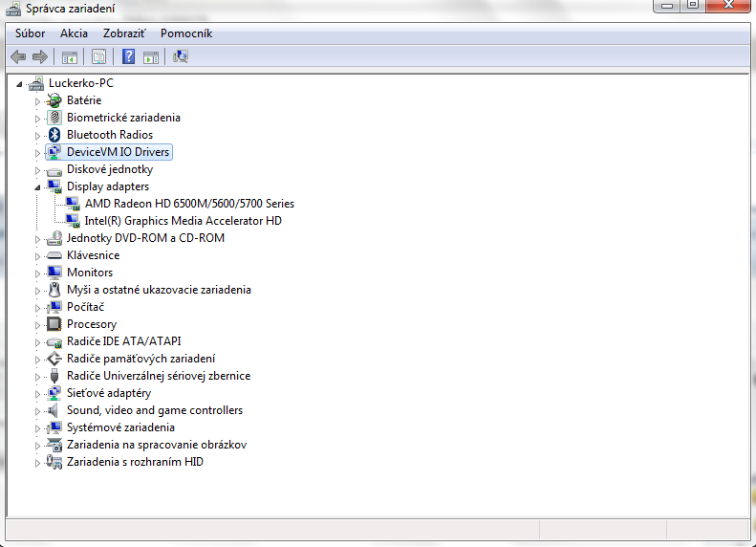This screenshot has height=547, width=756.
Task: Expand the Monitors node
Action: pos(37,273)
